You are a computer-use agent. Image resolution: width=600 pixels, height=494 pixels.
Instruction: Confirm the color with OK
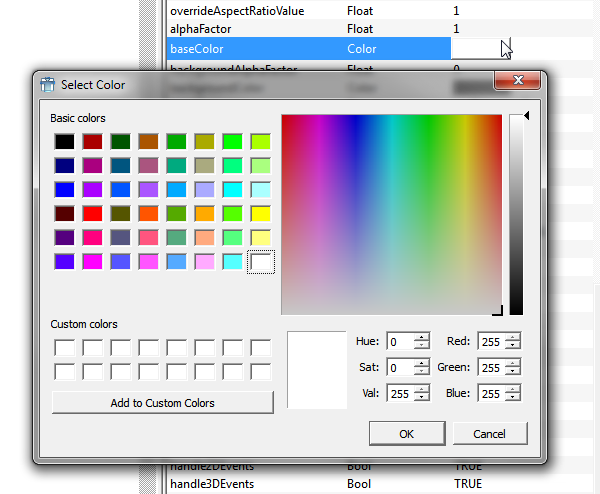click(406, 434)
